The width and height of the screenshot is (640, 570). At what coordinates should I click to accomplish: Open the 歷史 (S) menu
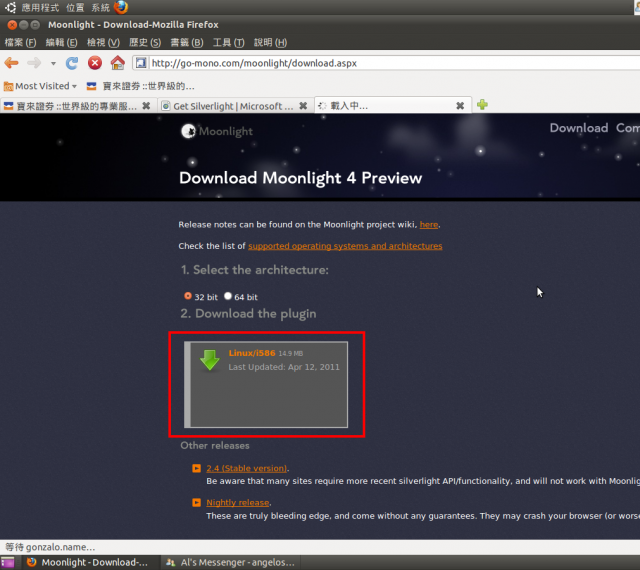click(144, 42)
